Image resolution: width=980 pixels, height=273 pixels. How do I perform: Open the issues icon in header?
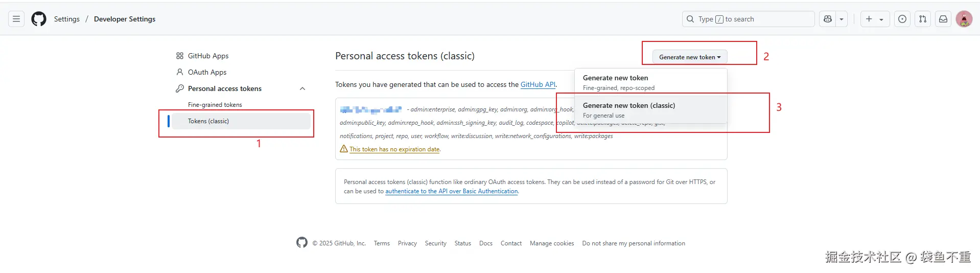point(902,19)
